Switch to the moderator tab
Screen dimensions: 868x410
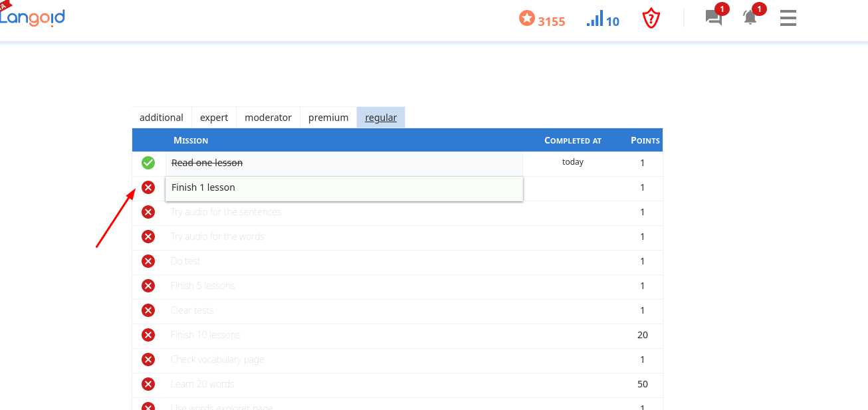click(268, 118)
